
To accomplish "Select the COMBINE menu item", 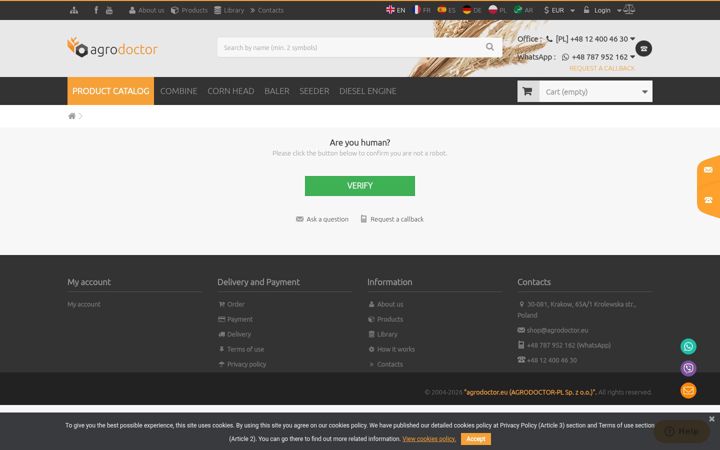I will coord(179,91).
